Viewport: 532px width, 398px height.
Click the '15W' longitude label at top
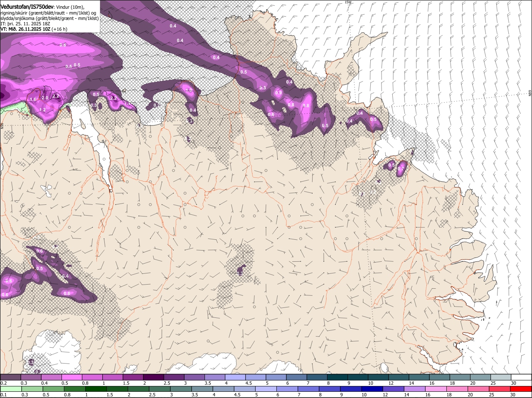348,2
